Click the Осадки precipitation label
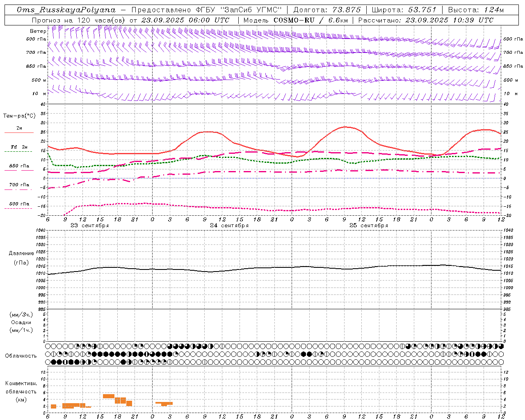The image size is (525, 420). [x=21, y=322]
